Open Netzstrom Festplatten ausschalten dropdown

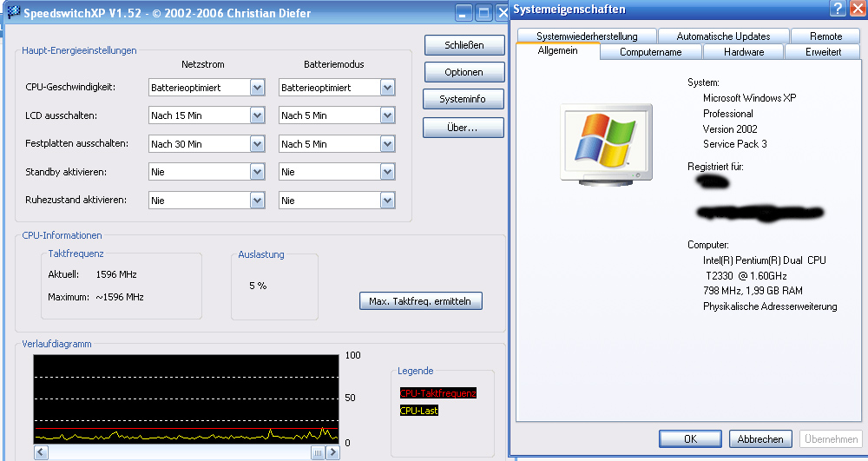point(257,144)
